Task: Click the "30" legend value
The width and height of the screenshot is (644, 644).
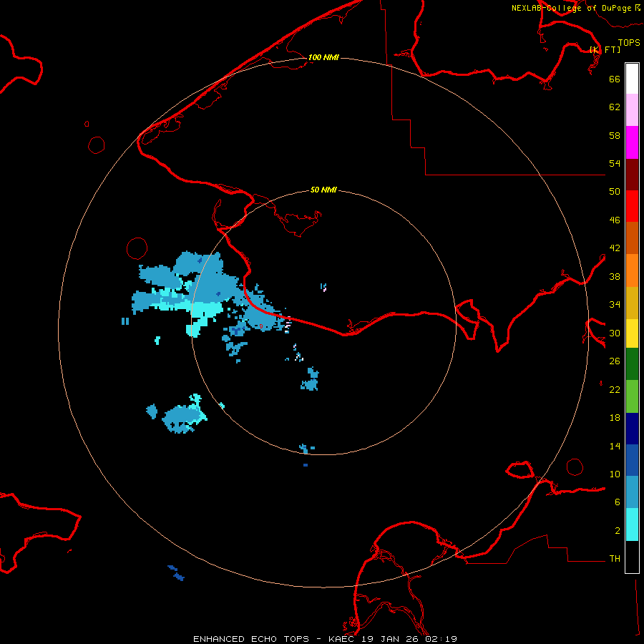Action: coord(615,333)
